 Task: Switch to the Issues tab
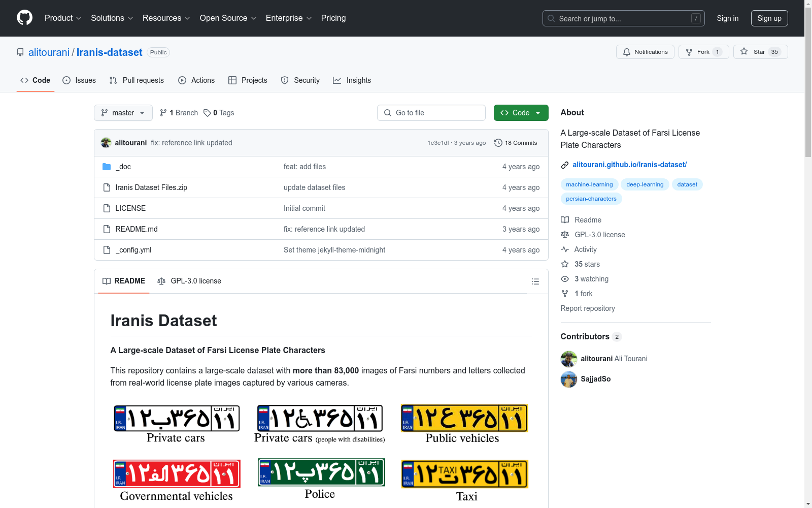point(79,80)
